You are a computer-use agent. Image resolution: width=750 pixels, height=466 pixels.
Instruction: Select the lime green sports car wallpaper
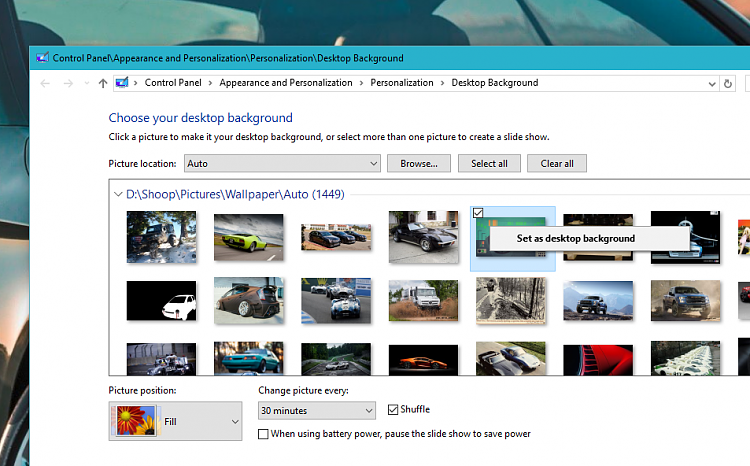point(249,237)
